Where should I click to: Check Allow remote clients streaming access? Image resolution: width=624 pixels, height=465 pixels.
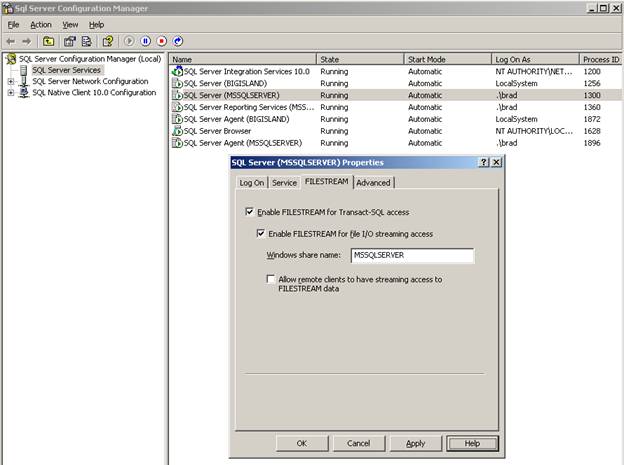[x=271, y=279]
